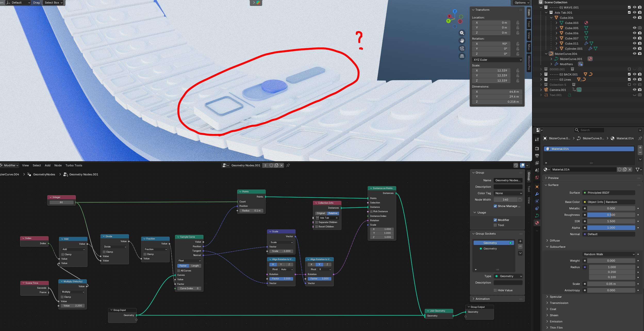
Task: Open the Output properties printer icon
Action: click(537, 156)
